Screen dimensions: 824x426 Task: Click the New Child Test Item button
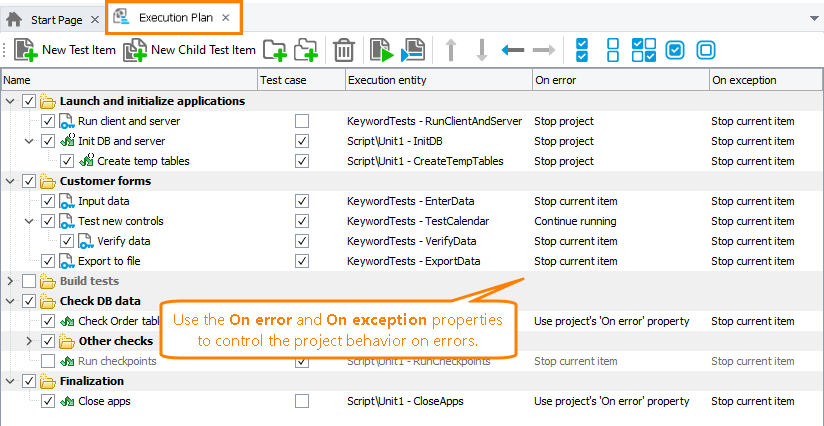coord(189,50)
